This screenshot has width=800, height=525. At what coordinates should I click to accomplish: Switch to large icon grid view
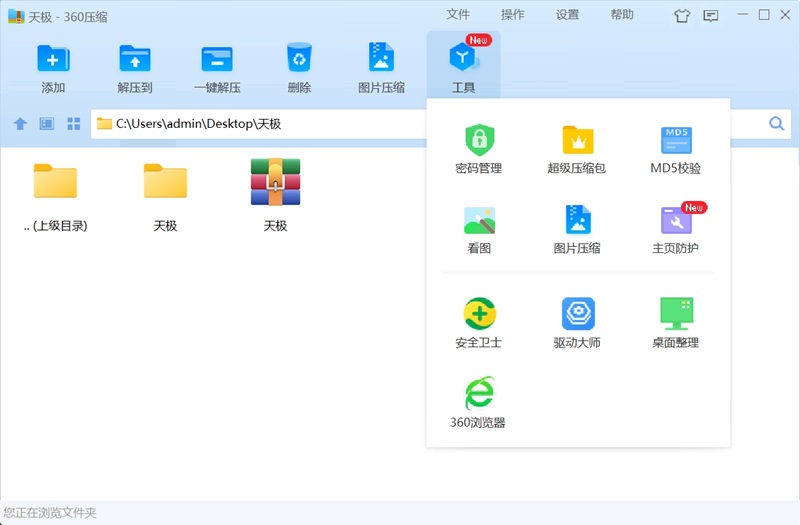click(74, 124)
